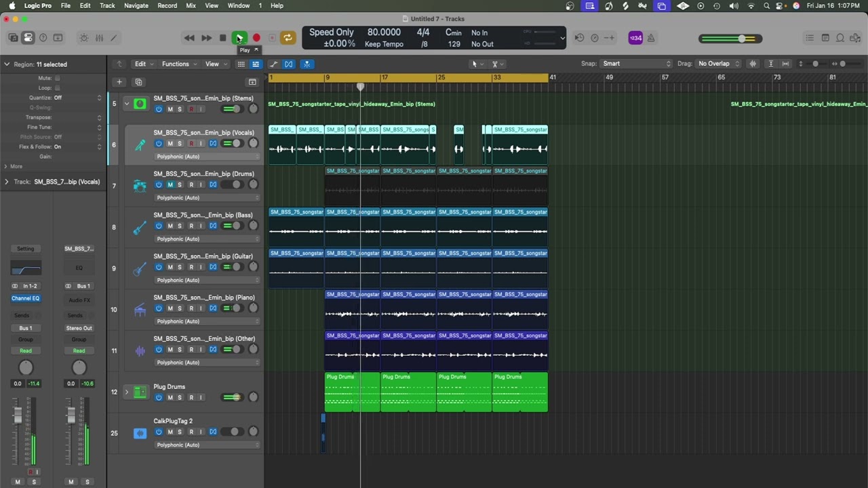868x488 pixels.
Task: Click the Stop button in transport
Action: tap(222, 38)
